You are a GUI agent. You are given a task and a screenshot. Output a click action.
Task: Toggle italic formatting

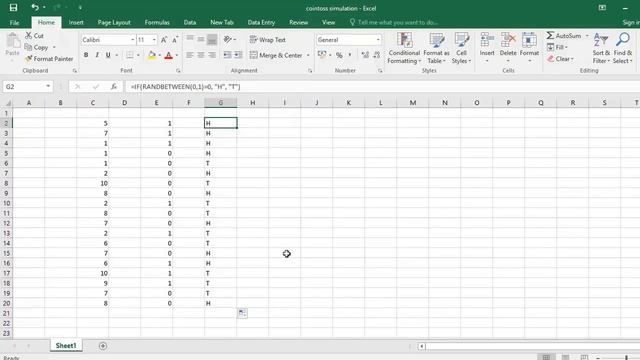[97, 55]
